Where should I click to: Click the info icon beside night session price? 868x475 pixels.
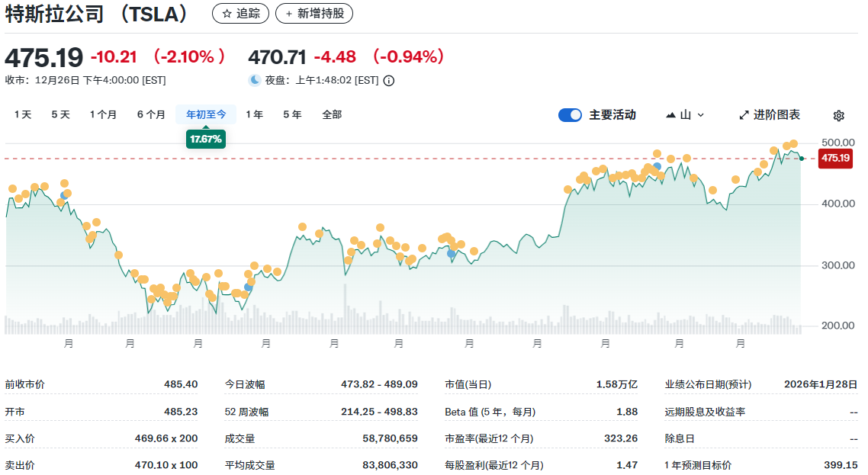[x=388, y=79]
